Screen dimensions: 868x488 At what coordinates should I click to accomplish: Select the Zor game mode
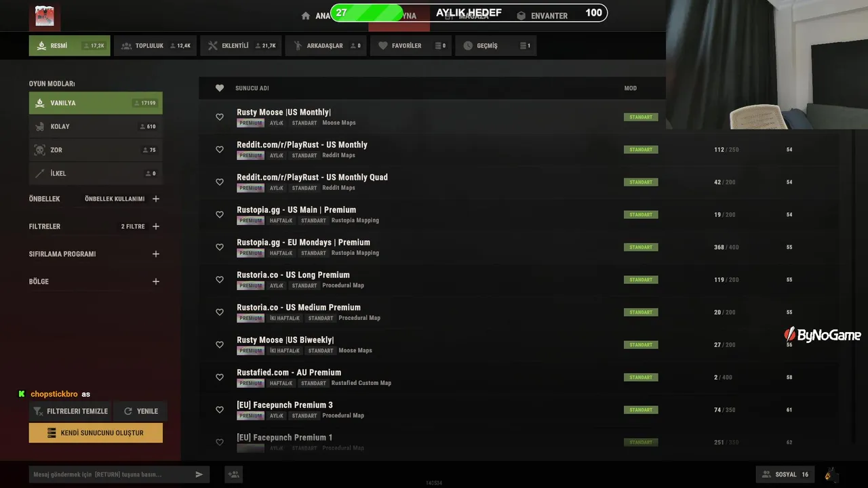coord(96,150)
